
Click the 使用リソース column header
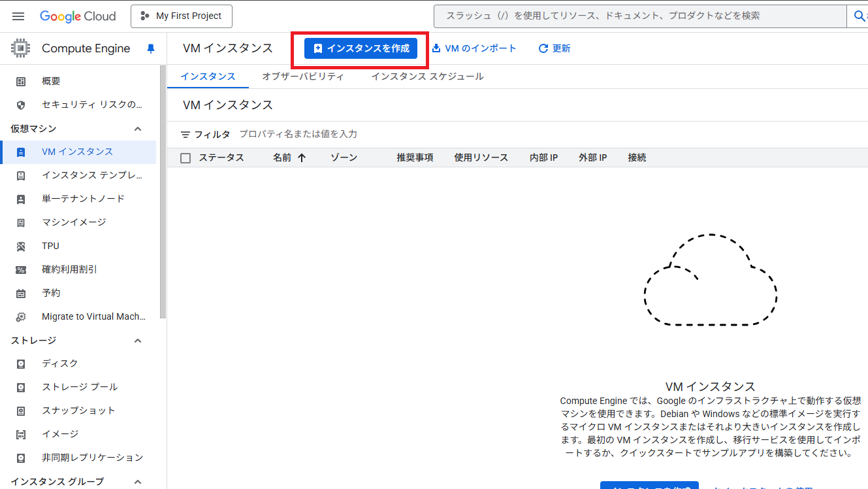tap(481, 158)
